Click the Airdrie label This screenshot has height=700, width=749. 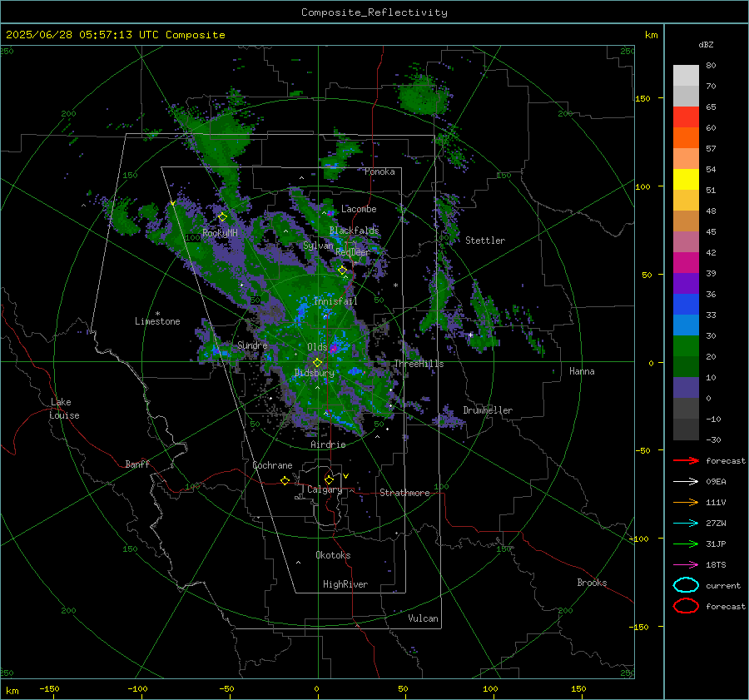pos(328,444)
